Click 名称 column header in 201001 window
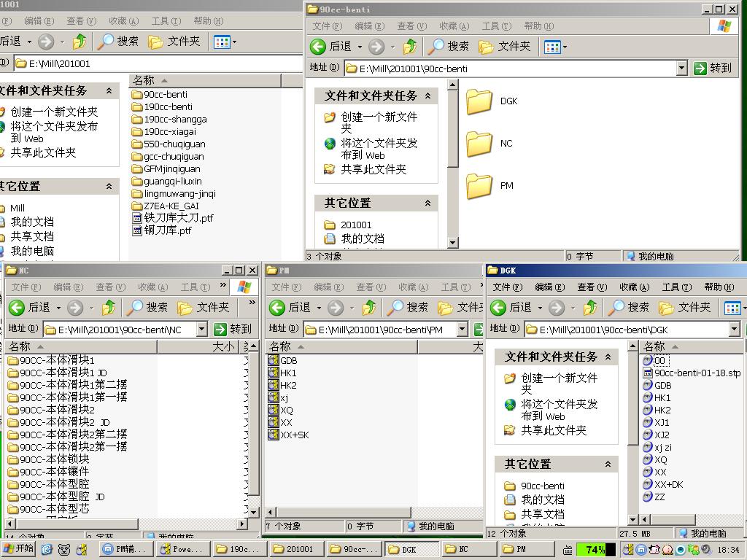 click(x=205, y=80)
